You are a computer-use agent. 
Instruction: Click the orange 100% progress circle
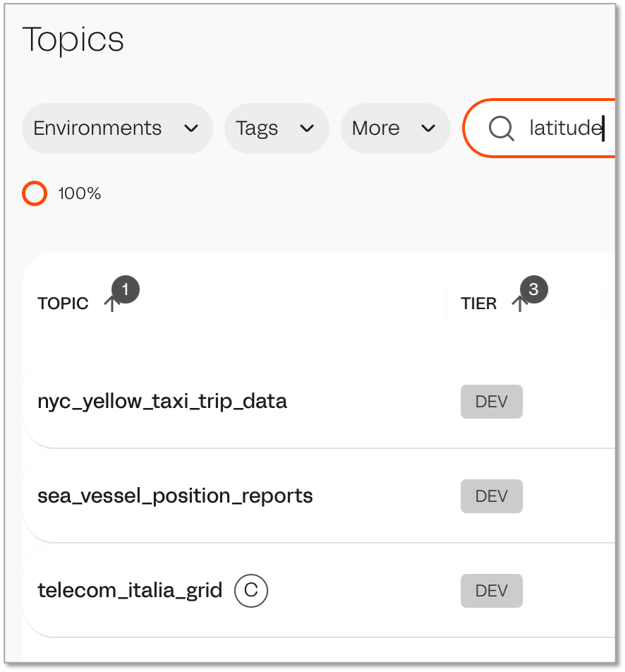click(35, 193)
